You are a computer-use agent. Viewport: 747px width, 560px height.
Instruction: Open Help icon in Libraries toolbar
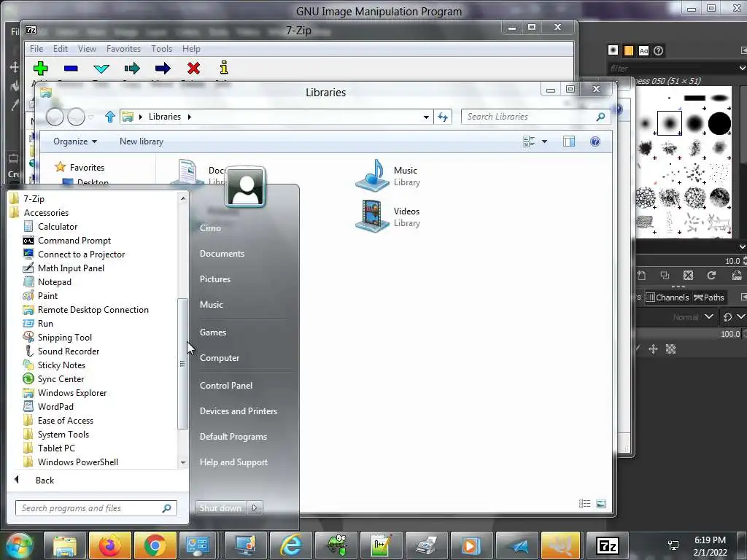(595, 141)
